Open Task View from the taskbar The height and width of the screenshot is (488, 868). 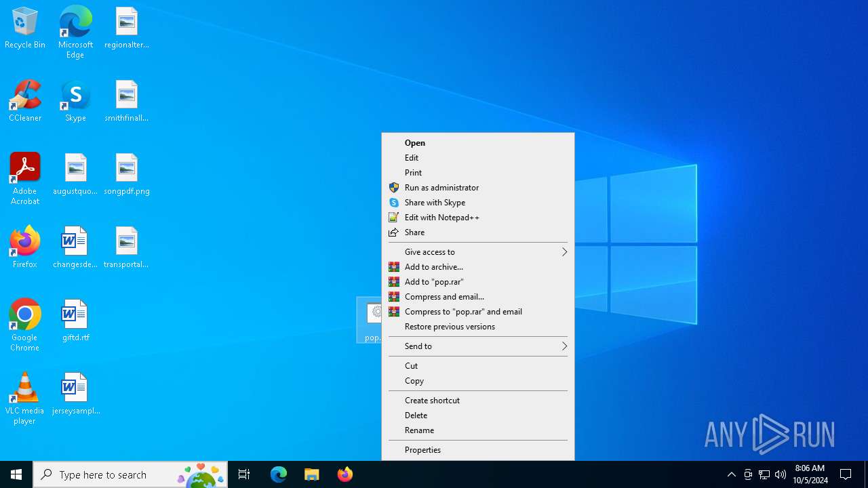click(244, 474)
